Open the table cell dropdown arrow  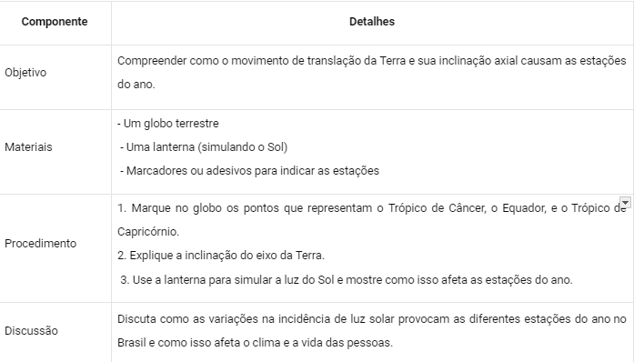point(625,203)
